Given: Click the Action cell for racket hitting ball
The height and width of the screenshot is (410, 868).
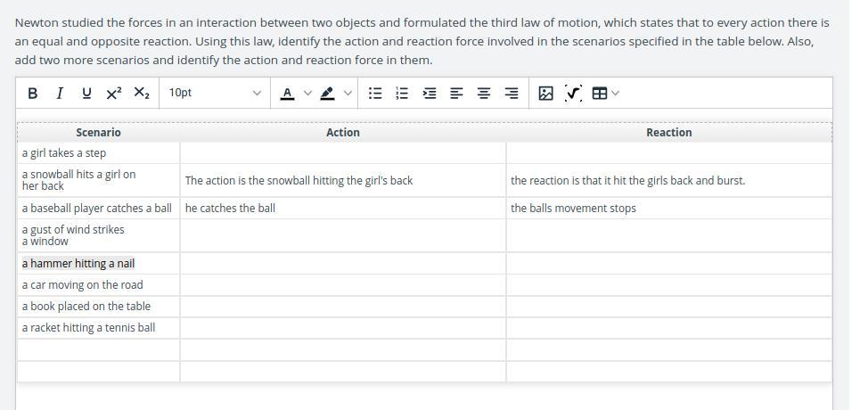Looking at the screenshot, I should [x=343, y=328].
